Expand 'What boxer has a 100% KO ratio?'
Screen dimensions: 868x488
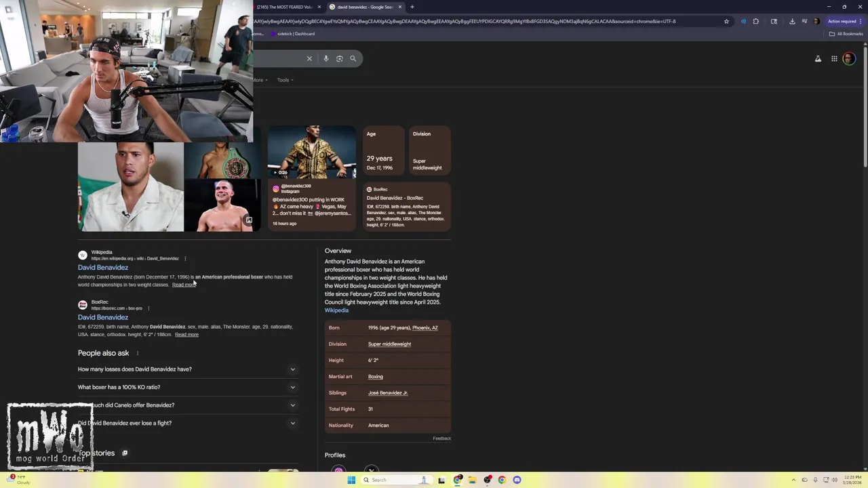tap(187, 387)
